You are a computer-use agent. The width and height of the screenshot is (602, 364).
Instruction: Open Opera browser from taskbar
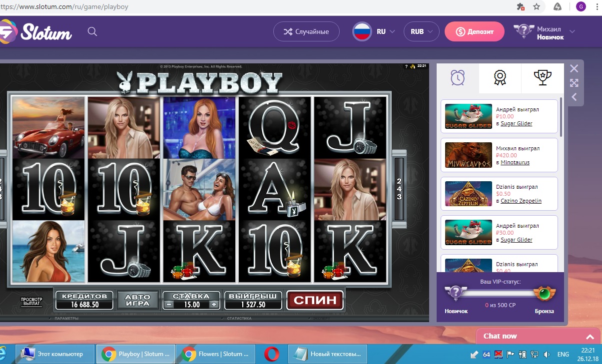(272, 354)
